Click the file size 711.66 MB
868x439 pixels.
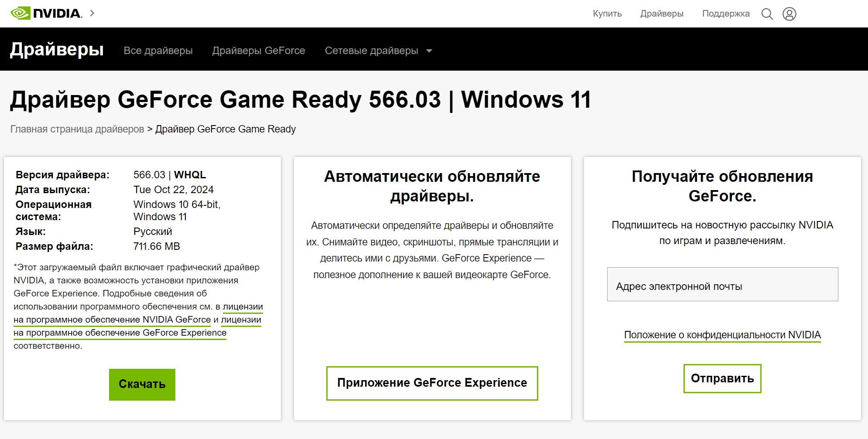tap(157, 246)
